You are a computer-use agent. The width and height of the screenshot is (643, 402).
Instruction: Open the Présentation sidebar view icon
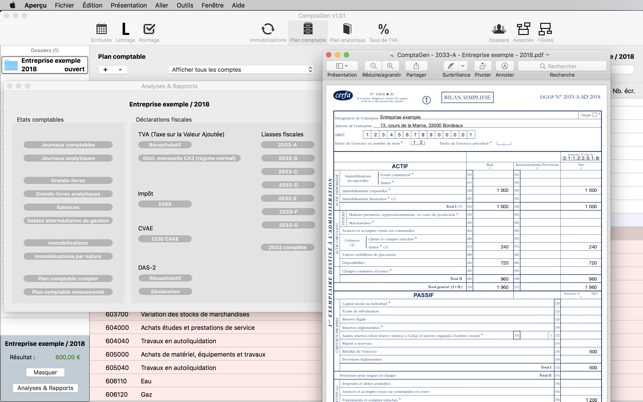(x=342, y=66)
